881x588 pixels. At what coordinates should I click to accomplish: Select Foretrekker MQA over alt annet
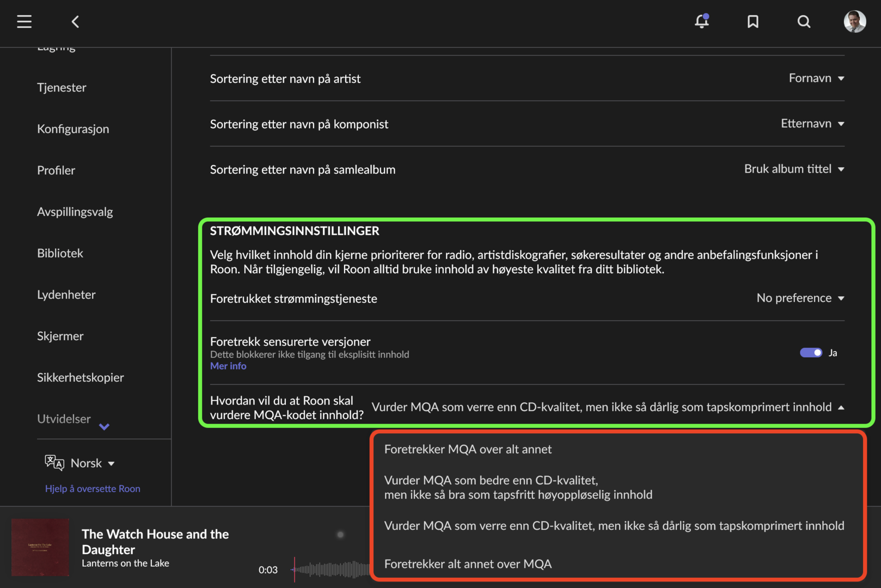click(x=468, y=449)
